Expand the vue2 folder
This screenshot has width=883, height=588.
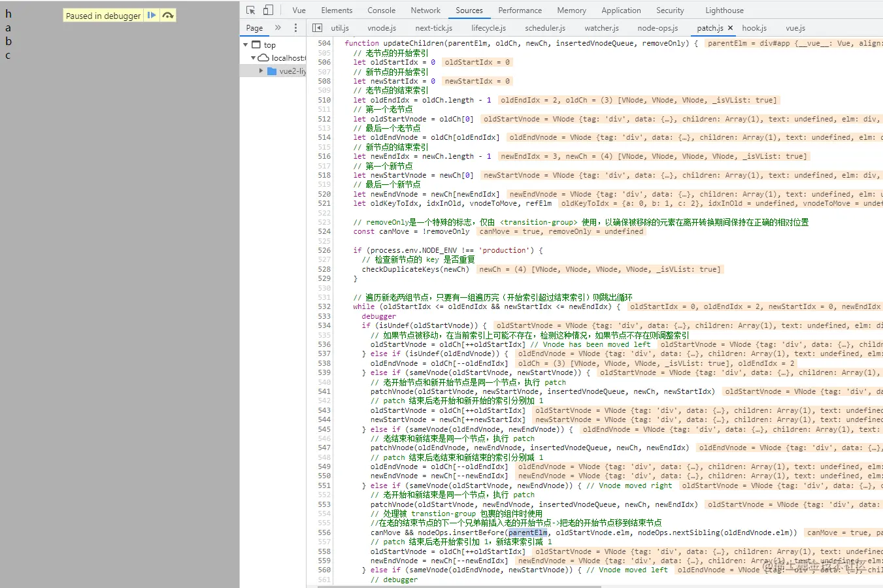tap(261, 71)
